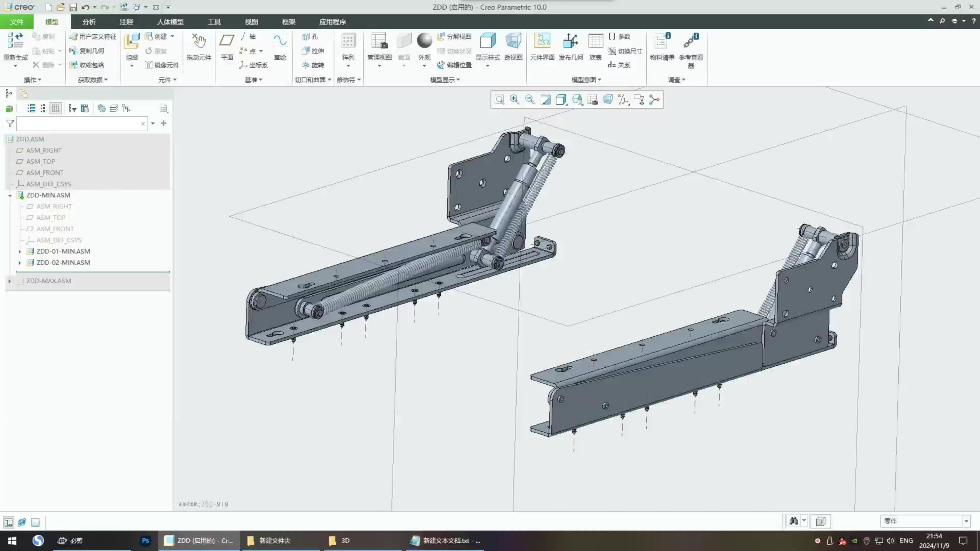Click the 镜像元件 mirror component button
Screen dimensions: 980x551
(162, 65)
